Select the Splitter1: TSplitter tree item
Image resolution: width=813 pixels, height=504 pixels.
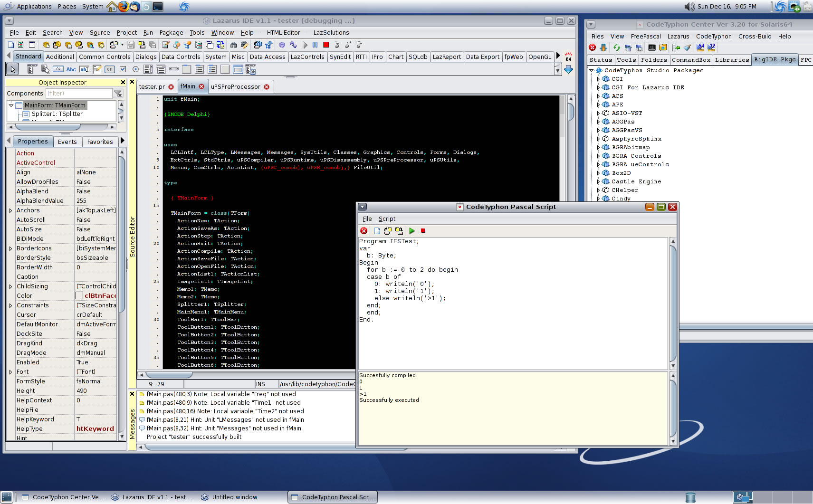tap(57, 114)
